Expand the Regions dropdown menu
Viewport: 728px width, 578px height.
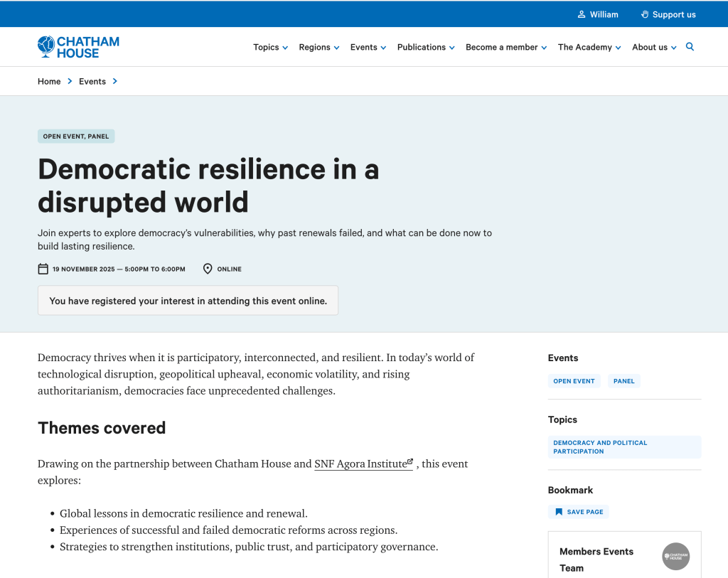pyautogui.click(x=318, y=48)
